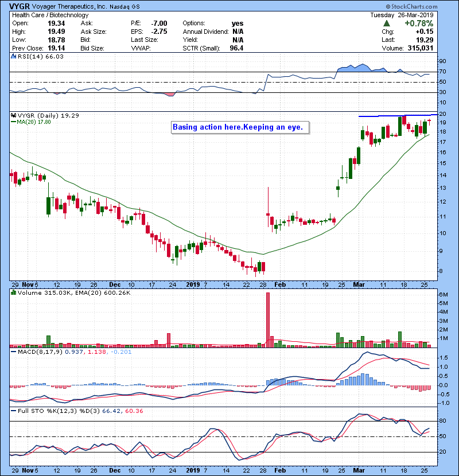This screenshot has width=459, height=476.
Task: Click the P/E value -7.00
Action: coord(159,24)
